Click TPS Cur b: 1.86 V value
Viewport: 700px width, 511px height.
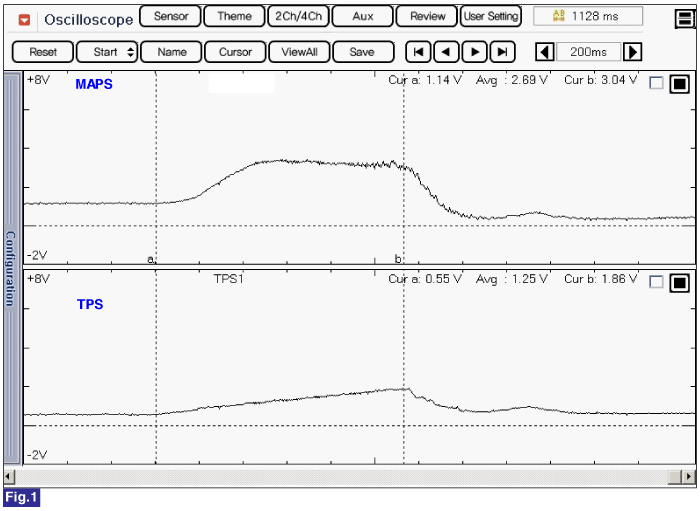point(600,279)
